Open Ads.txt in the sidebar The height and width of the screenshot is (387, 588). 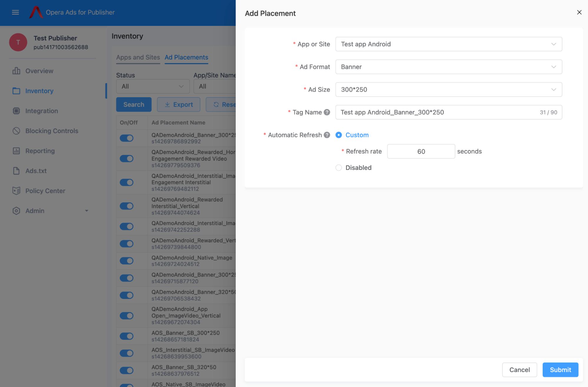click(36, 171)
